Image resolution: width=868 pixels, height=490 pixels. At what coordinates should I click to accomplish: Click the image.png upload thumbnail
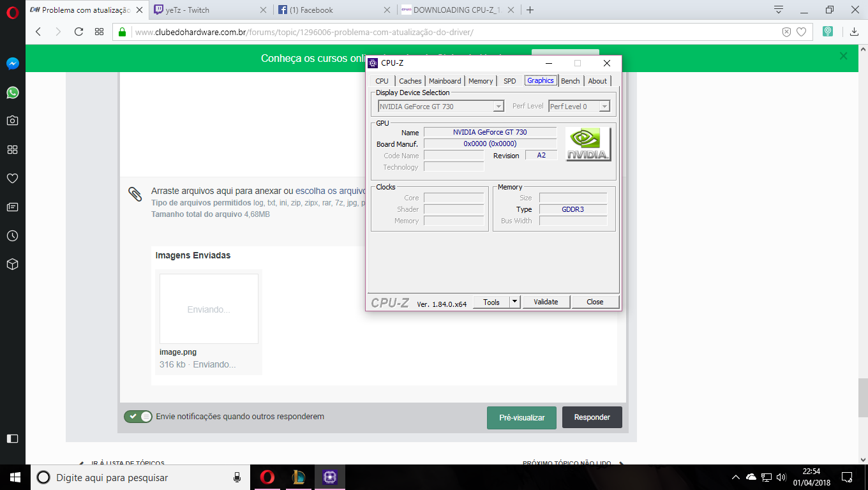click(x=209, y=309)
